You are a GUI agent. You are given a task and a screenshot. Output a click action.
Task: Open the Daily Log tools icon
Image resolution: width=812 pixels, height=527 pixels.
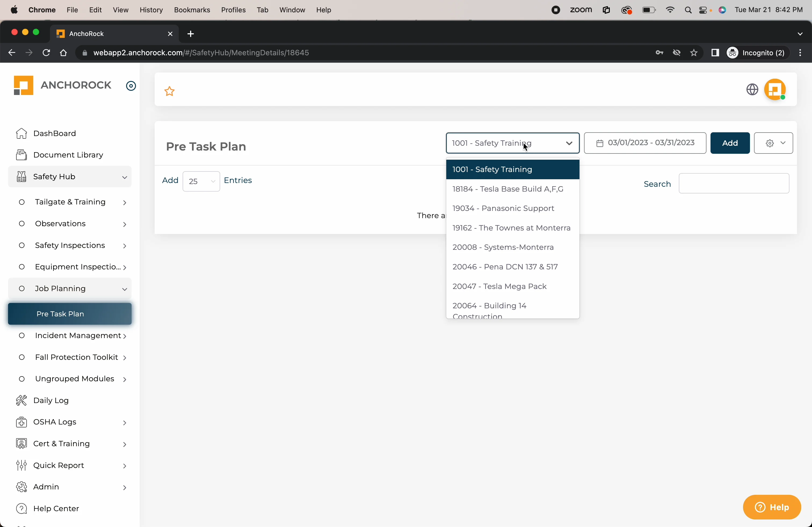point(21,400)
